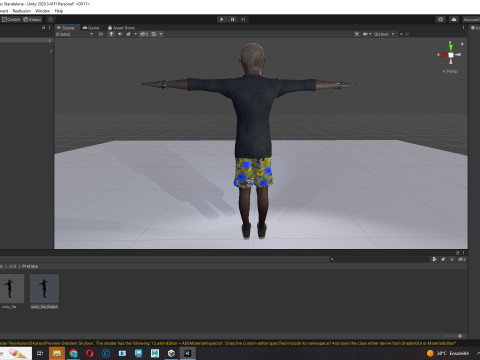Open the Window menu
This screenshot has height=360, width=480.
click(42, 11)
